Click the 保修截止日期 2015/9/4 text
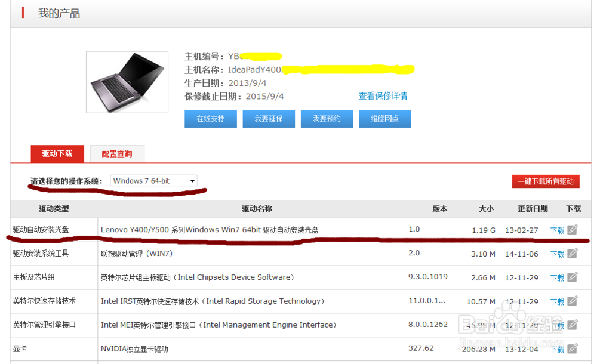 click(x=234, y=96)
